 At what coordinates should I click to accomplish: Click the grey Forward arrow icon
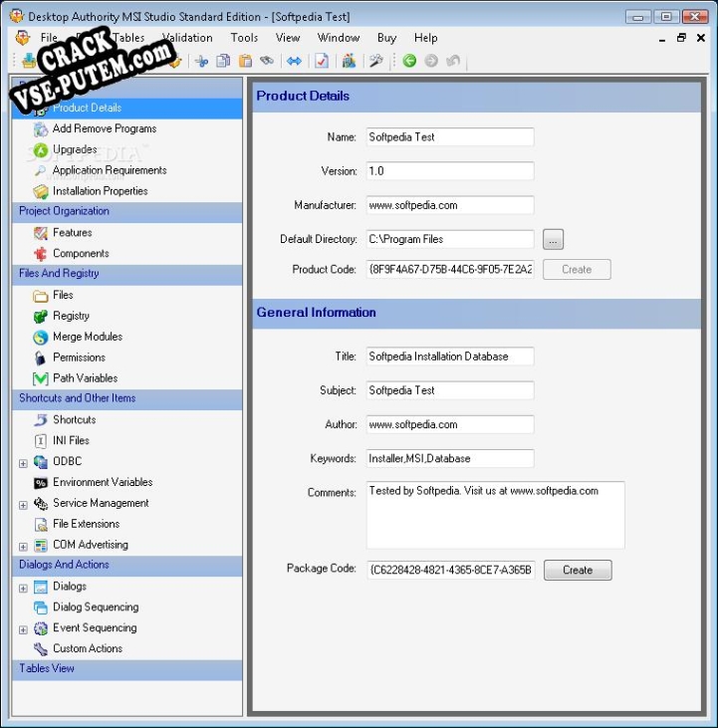[431, 61]
